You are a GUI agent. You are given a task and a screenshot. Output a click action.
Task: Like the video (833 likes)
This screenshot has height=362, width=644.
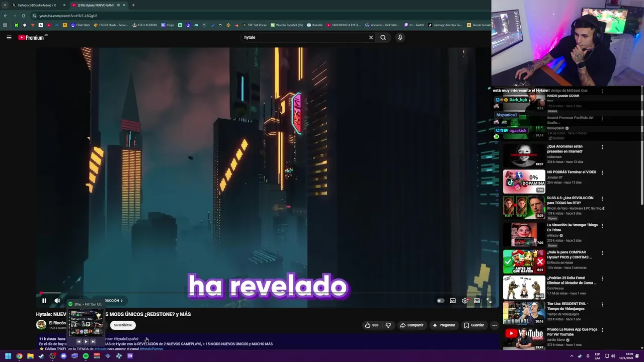(x=371, y=325)
